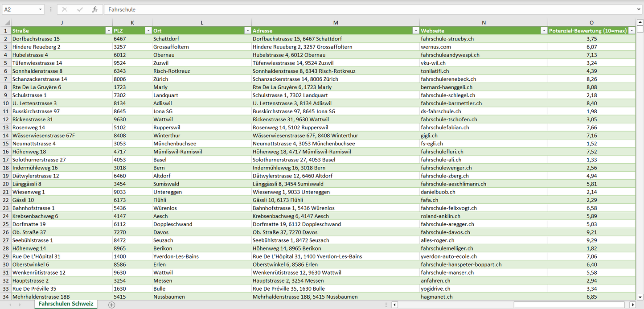Add a new sheet with plus icon
Viewport: 644px width, 309px height.
pos(112,305)
